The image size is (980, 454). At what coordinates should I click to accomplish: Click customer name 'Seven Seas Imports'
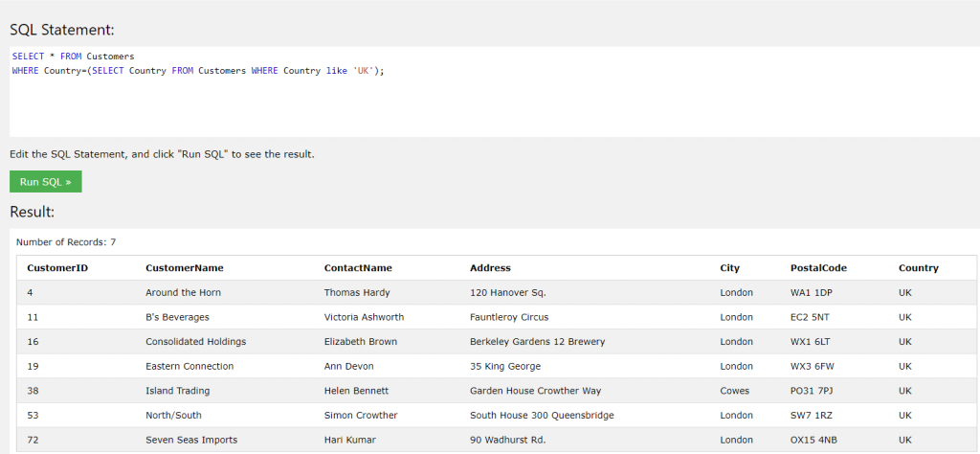tap(191, 440)
